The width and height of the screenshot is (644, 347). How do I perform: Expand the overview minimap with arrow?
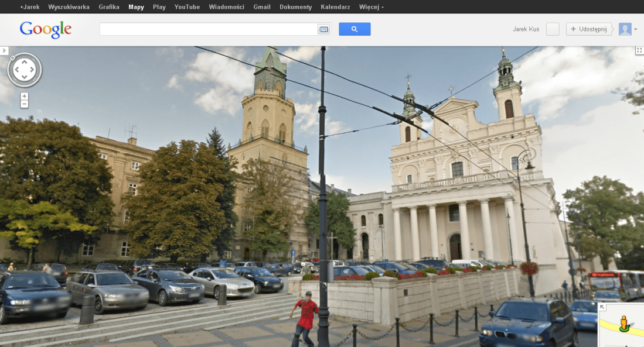coord(602,307)
